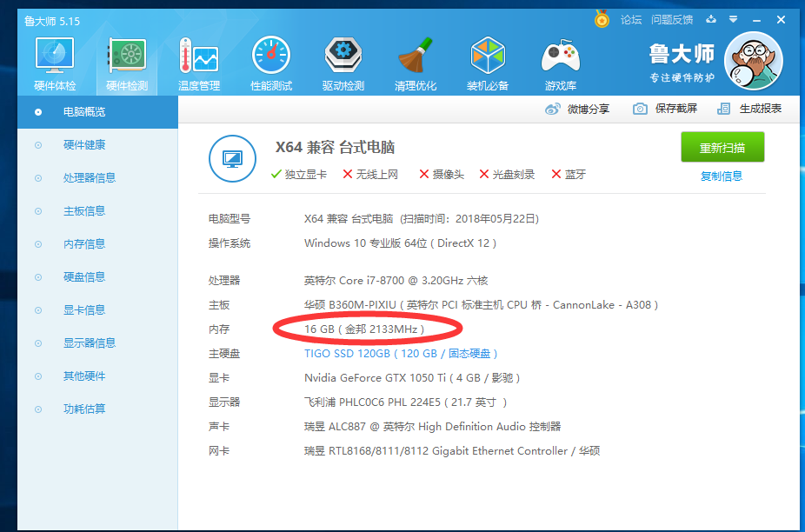Click the 无线上网 status item
The image size is (805, 532).
(370, 175)
